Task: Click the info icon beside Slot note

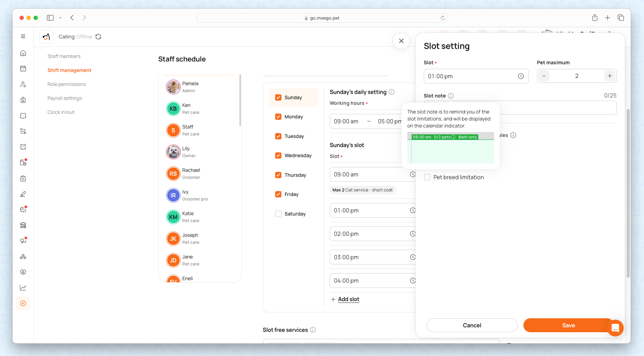Action: pyautogui.click(x=451, y=96)
